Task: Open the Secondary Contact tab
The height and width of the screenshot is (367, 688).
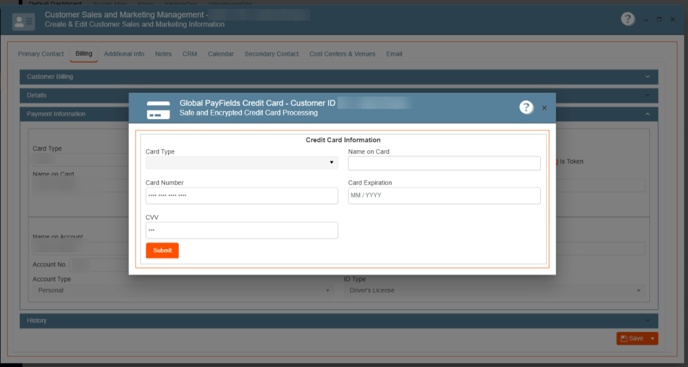Action: [272, 54]
